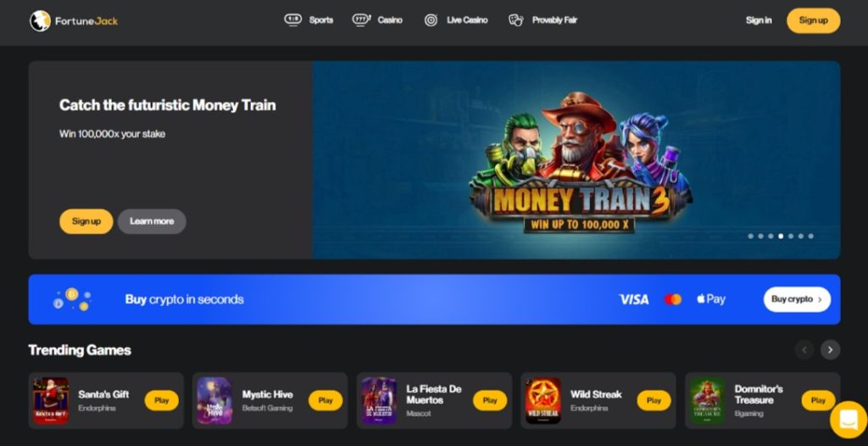
Task: Click the Provably Fair dice icon
Action: 516,20
